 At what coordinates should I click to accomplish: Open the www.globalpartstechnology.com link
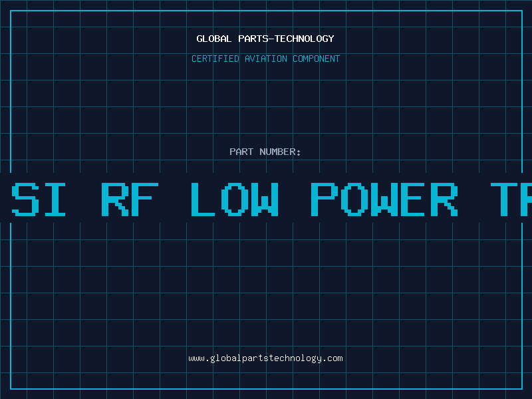click(x=265, y=358)
